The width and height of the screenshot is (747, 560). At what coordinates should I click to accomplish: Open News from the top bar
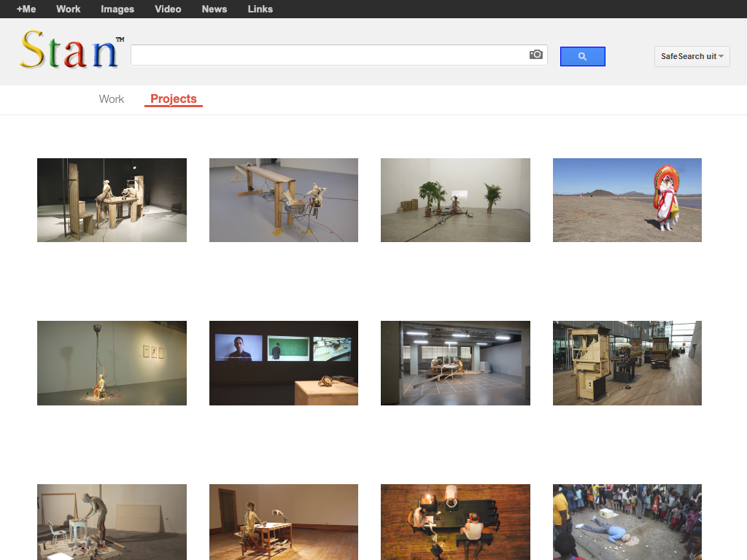click(x=214, y=9)
